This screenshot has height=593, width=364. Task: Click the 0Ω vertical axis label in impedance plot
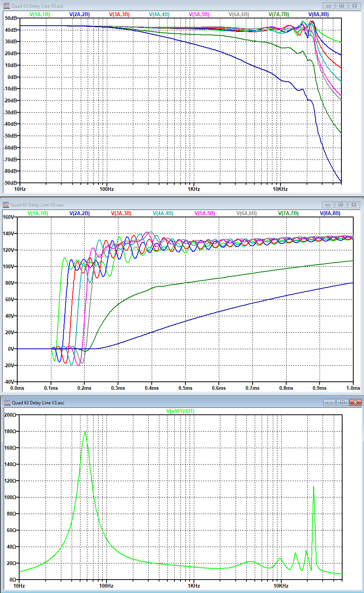pos(13,580)
